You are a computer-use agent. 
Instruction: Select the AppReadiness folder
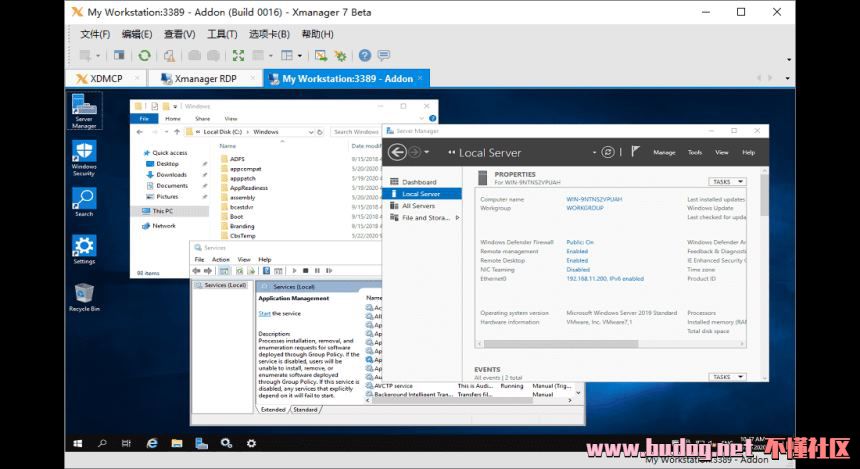point(248,188)
